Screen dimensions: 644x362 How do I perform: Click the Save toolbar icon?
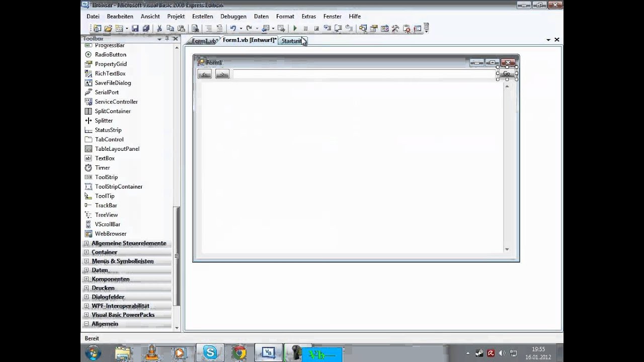coord(135,29)
